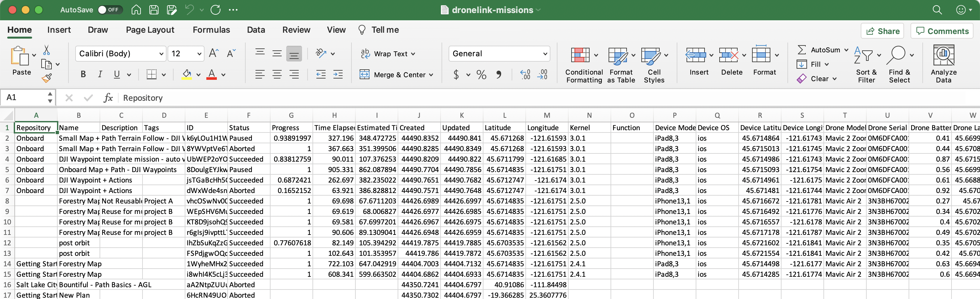The width and height of the screenshot is (980, 299).
Task: Toggle Bottom Align for cell content
Action: pos(294,54)
